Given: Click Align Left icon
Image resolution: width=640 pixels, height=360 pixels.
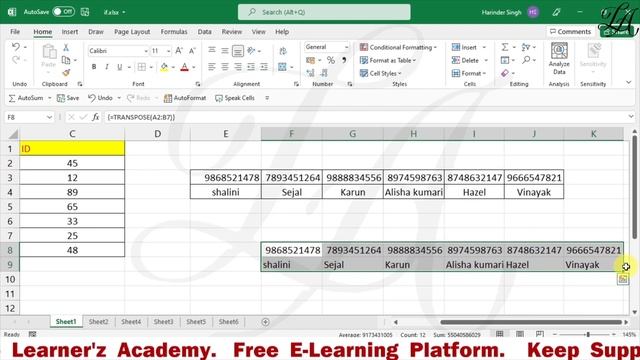Looking at the screenshot, I should (x=212, y=67).
